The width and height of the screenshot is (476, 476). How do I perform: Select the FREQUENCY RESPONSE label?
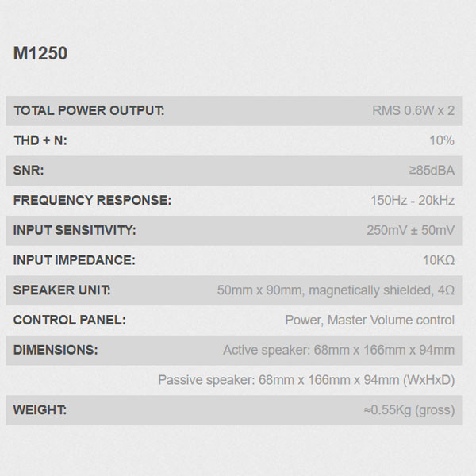[92, 200]
